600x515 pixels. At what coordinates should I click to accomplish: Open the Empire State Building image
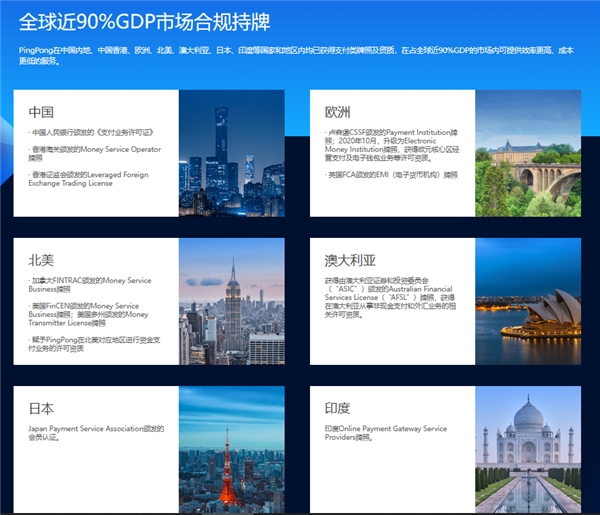231,301
